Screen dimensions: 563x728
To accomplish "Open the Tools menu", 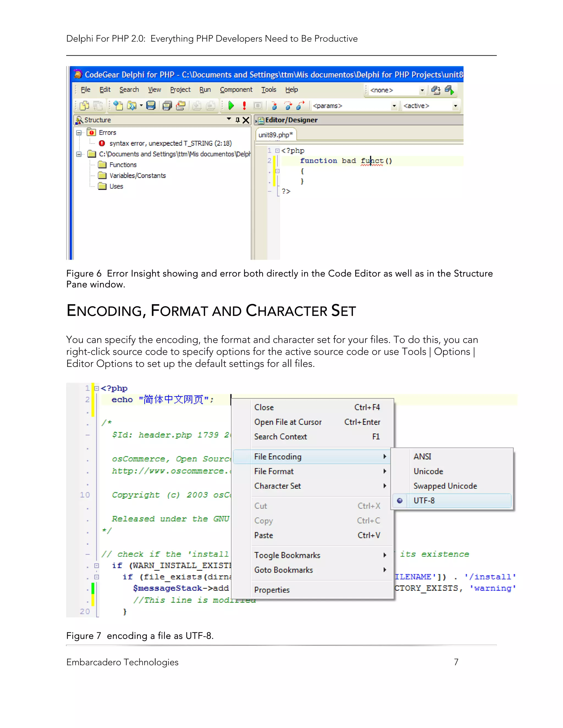I will (269, 90).
